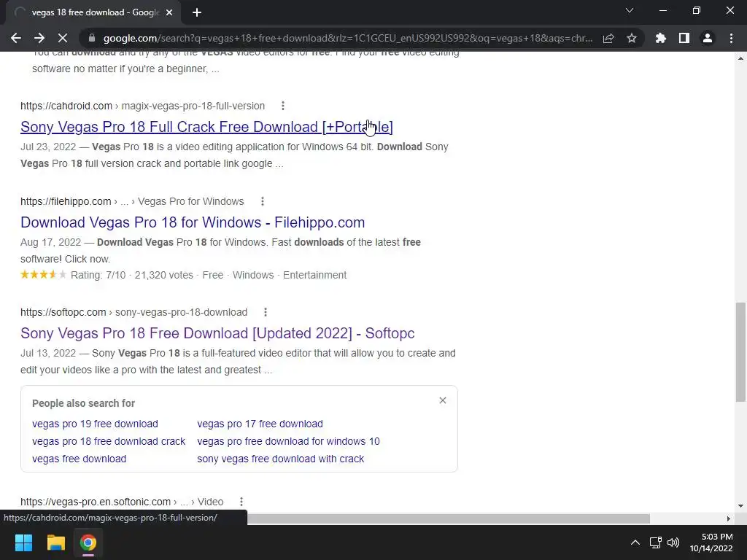Open the Windows Start menu
The image size is (747, 560).
[23, 542]
